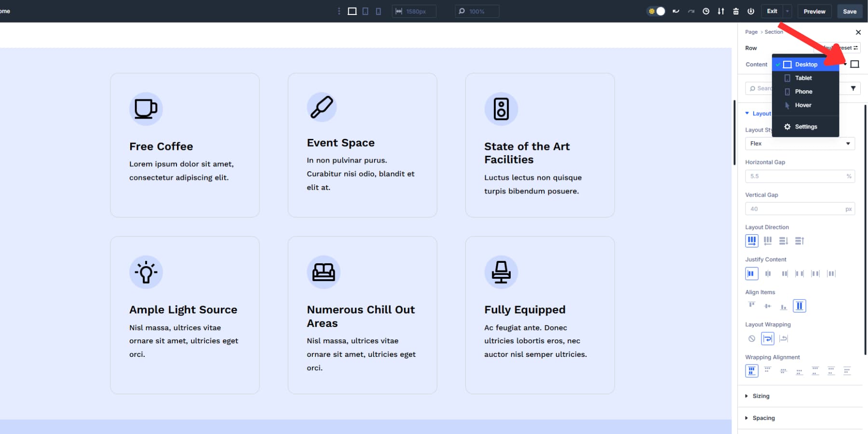868x434 pixels.
Task: Switch canvas to phone preview mode
Action: tap(379, 11)
